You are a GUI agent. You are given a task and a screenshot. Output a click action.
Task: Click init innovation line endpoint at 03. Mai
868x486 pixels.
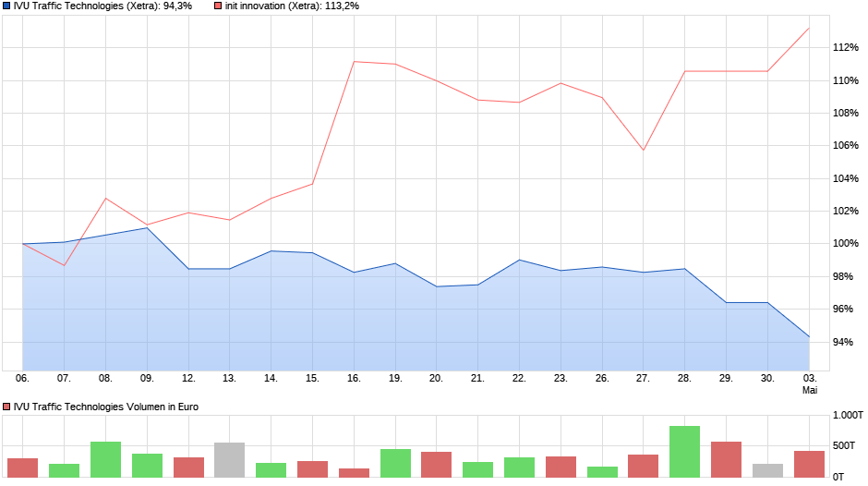809,28
